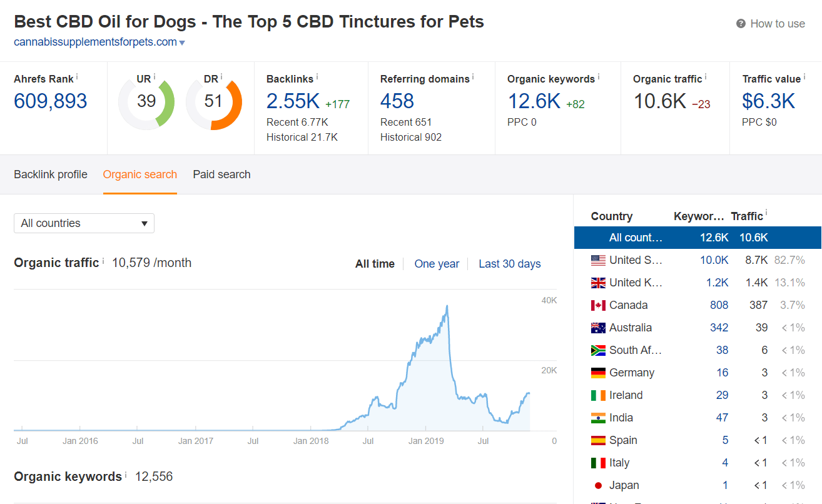Click the info icon next to Organic keywords header
Screen dimensions: 822x504
click(599, 76)
